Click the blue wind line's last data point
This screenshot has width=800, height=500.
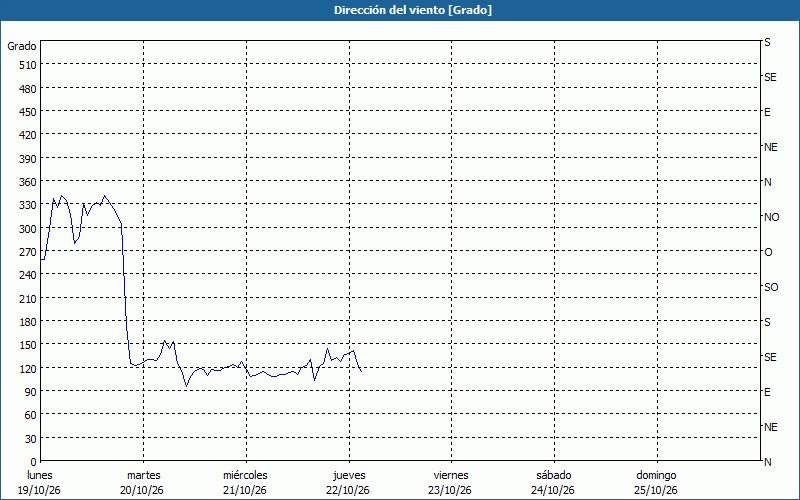[361, 371]
